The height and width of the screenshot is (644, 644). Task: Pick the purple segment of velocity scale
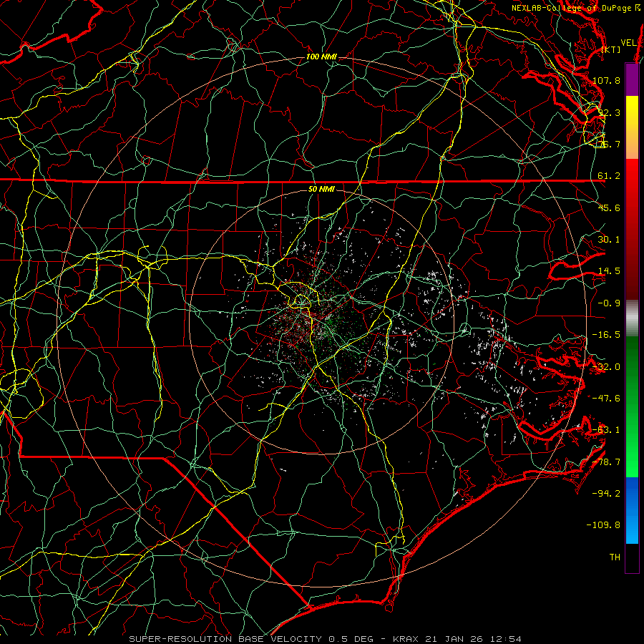coord(632,80)
